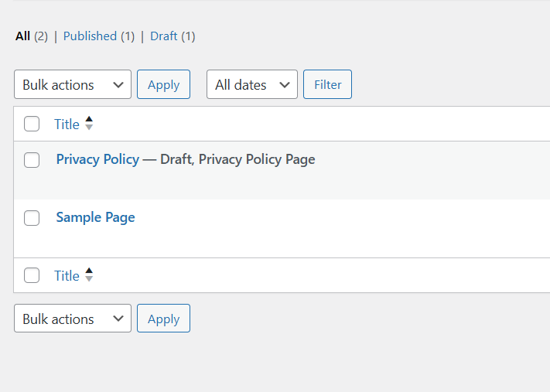The width and height of the screenshot is (550, 392).
Task: Click sort arrows beside bottom Title header
Action: (89, 274)
